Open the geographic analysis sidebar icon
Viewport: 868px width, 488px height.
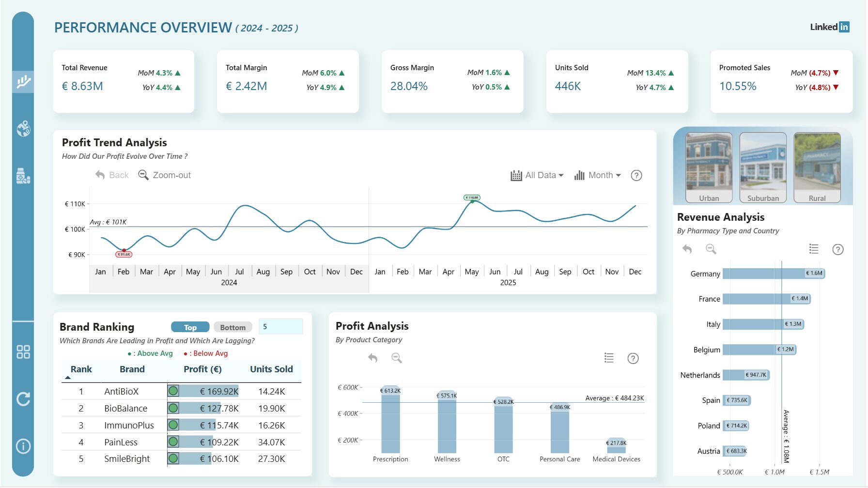23,128
